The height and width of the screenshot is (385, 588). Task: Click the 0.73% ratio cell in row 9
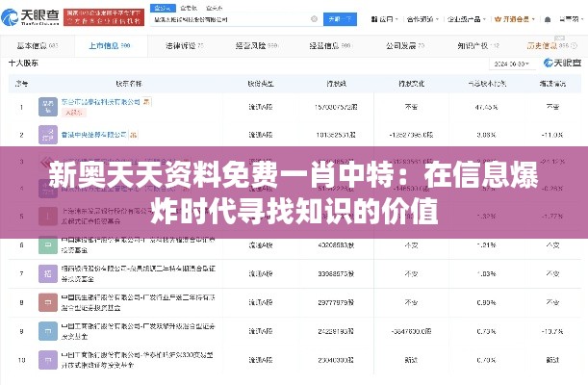(486, 331)
